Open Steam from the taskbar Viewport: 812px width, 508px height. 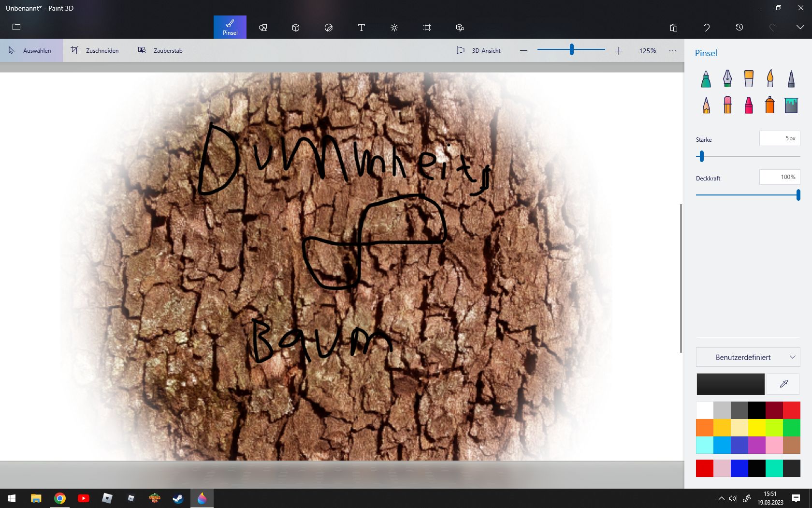pos(178,498)
